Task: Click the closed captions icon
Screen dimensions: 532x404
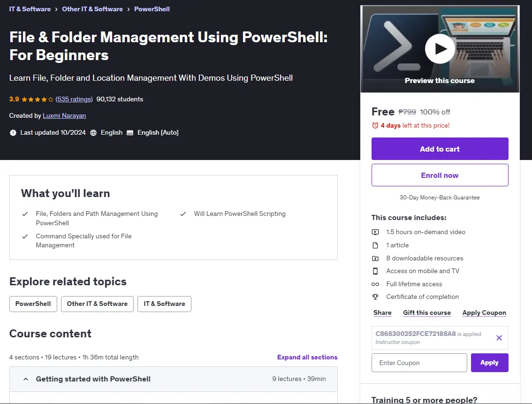Action: tap(130, 133)
